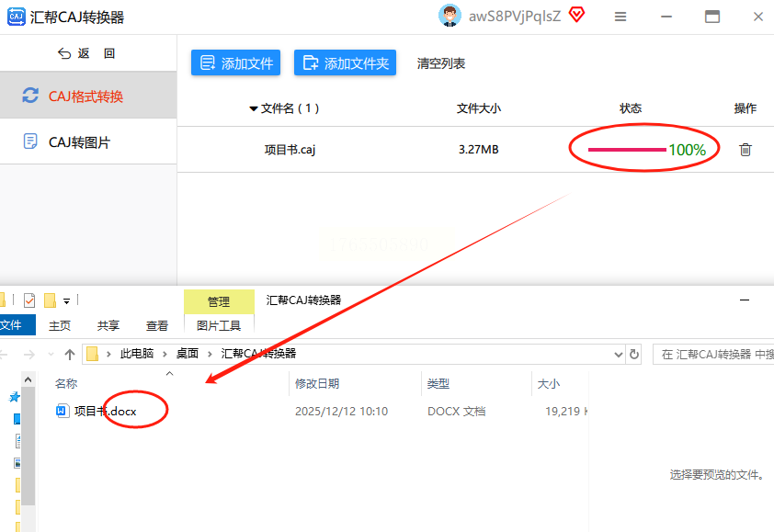Click the 状态 column header
This screenshot has height=532, width=774.
(x=631, y=108)
